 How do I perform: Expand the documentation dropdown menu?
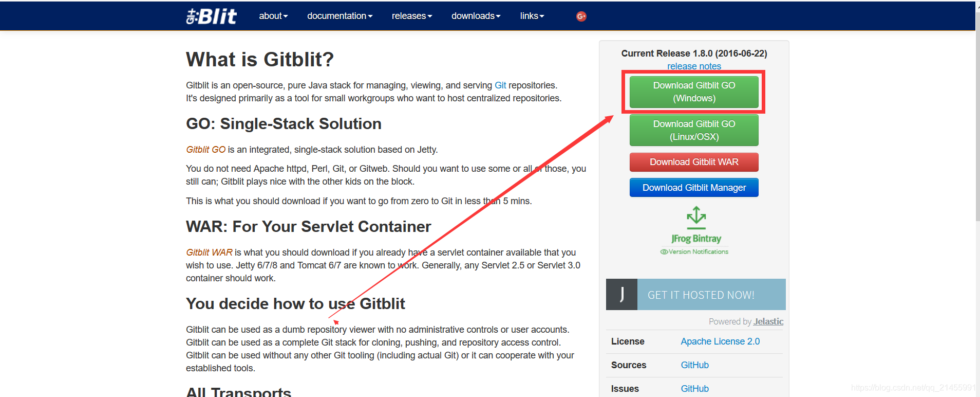pyautogui.click(x=340, y=16)
